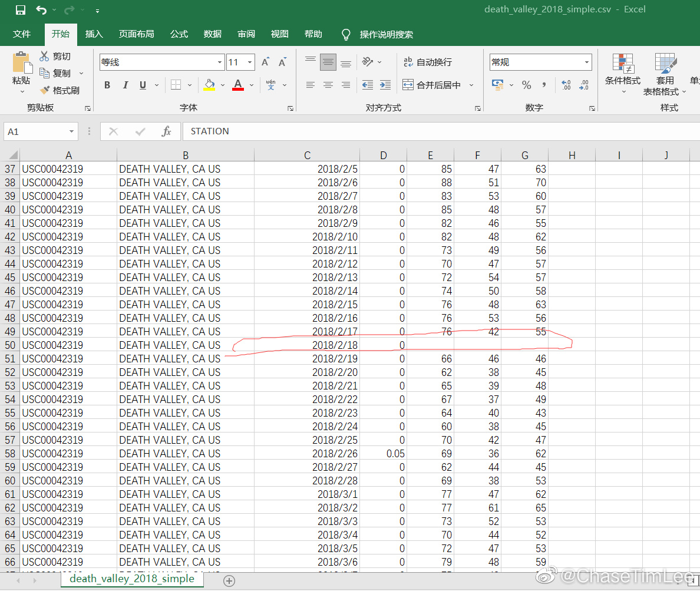Viewport: 700px width, 591px height.
Task: Select Align Right icon
Action: click(x=346, y=85)
